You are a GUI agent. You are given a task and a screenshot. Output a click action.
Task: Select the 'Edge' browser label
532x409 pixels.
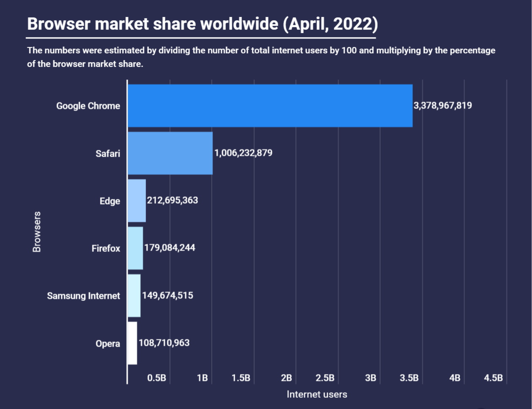point(110,201)
